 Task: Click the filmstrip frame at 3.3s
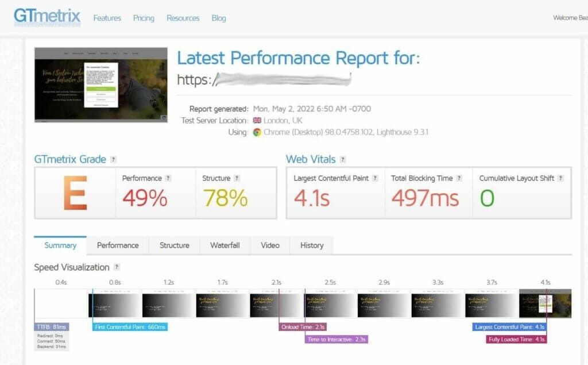[438, 303]
